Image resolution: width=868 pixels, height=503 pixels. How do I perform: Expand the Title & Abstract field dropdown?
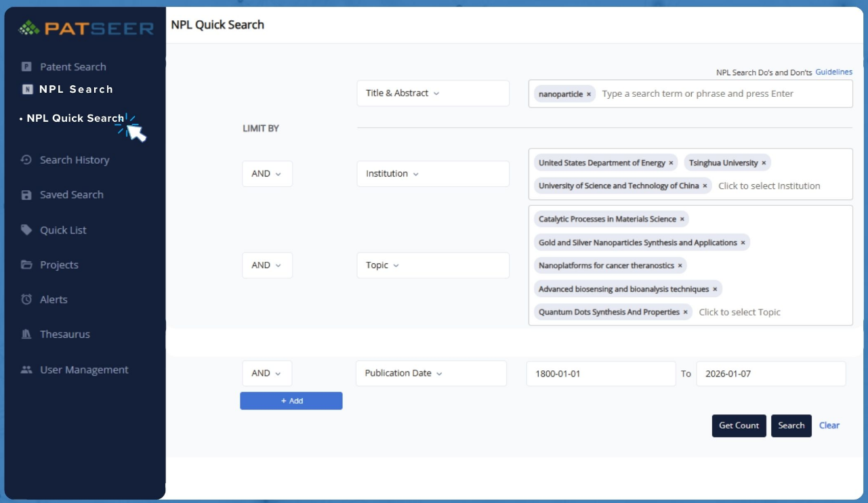click(432, 93)
